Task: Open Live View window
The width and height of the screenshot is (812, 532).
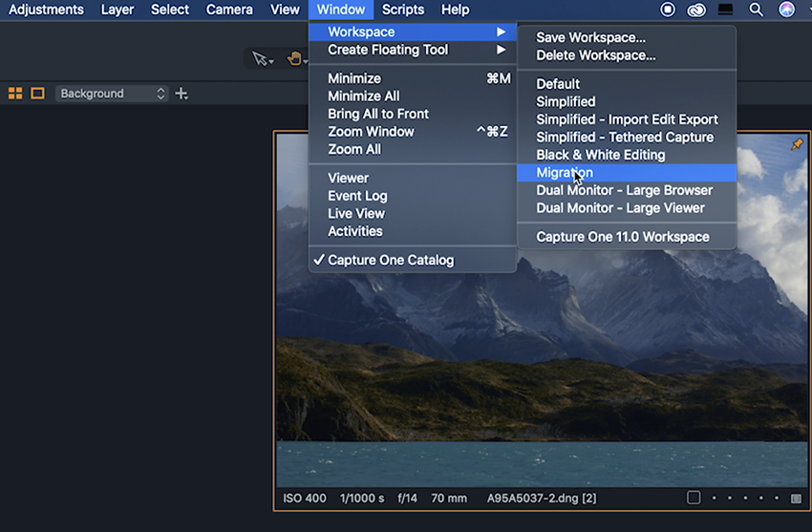Action: (413, 213)
